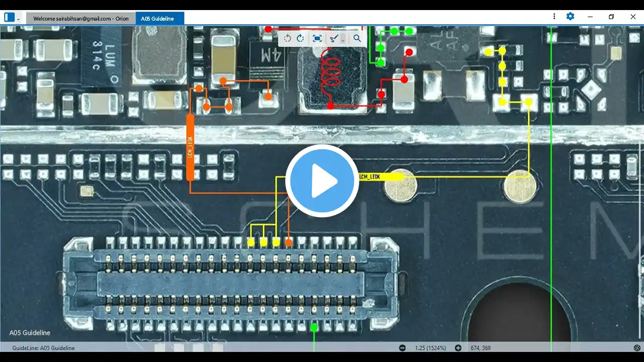Zoom in using the plus button
This screenshot has width=644, height=362.
pyautogui.click(x=458, y=348)
